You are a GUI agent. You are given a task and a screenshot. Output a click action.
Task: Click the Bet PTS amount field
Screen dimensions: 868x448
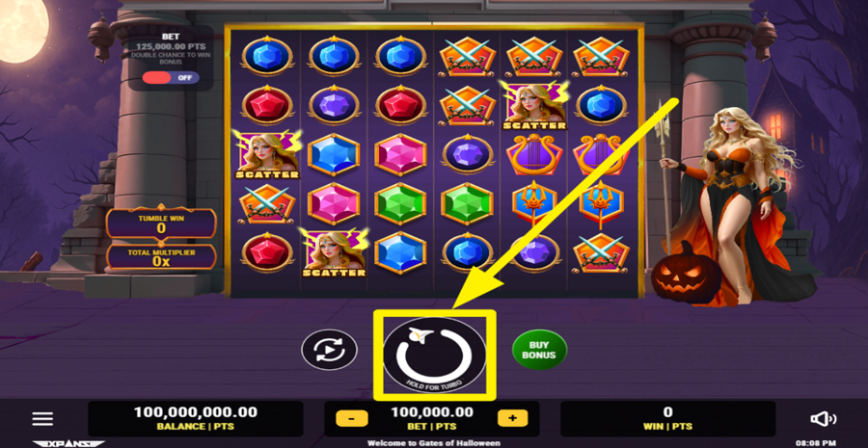point(432,419)
